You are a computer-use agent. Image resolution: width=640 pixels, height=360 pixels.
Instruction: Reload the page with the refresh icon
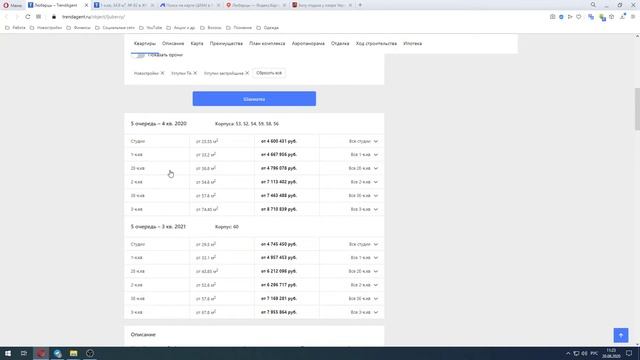[27, 17]
